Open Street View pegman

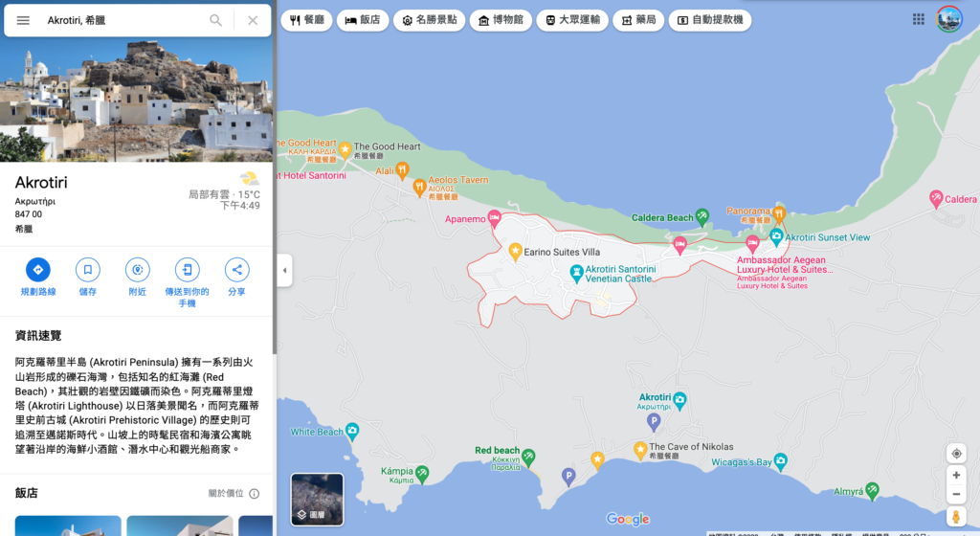[955, 518]
